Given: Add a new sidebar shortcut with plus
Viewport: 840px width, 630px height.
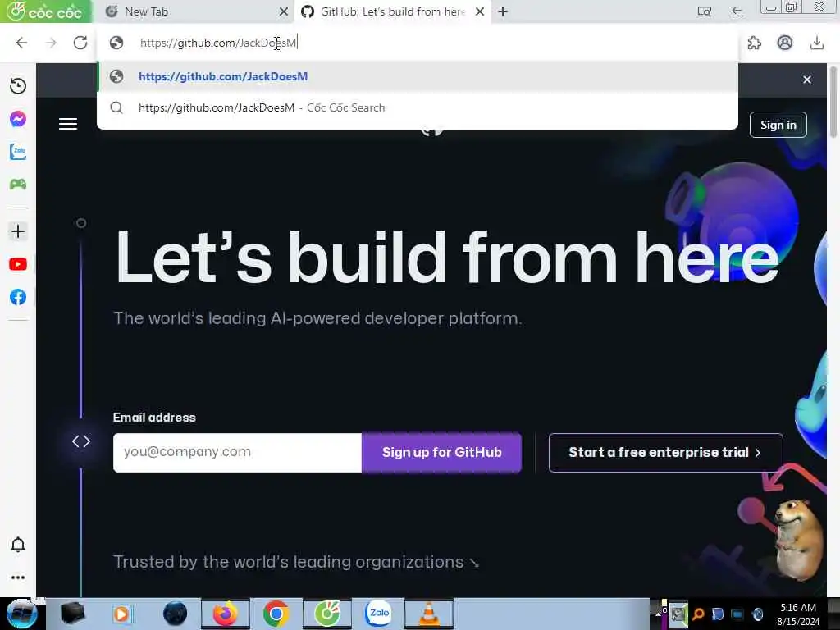Looking at the screenshot, I should click(x=18, y=231).
